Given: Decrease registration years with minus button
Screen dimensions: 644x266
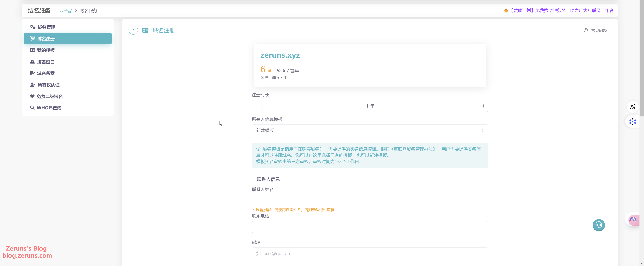Looking at the screenshot, I should tap(256, 106).
